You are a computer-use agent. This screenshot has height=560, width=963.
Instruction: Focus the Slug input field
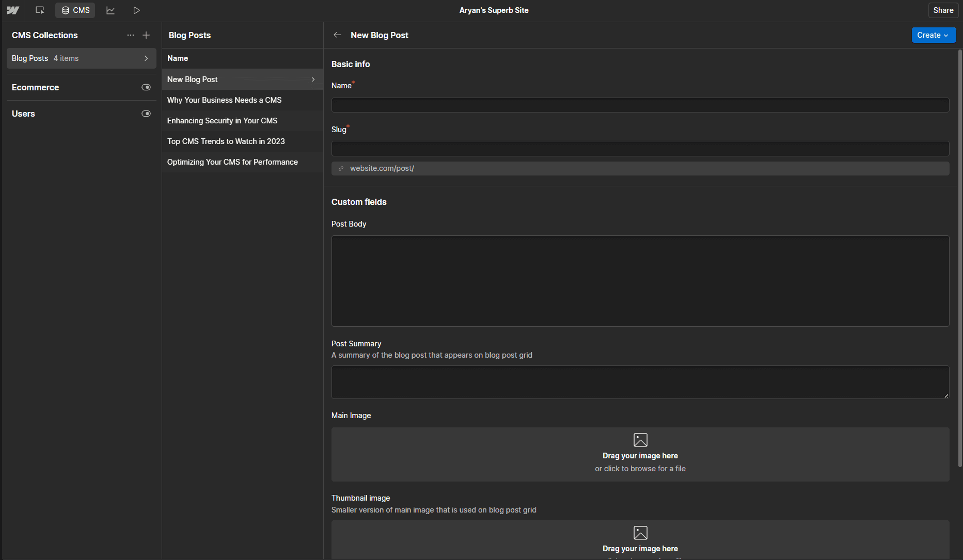coord(640,149)
